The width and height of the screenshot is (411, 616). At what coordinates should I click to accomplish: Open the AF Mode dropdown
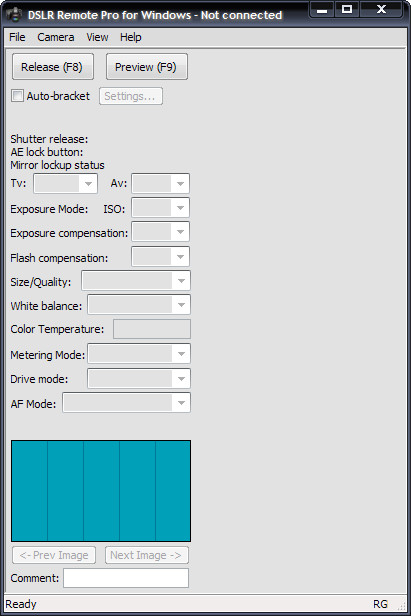point(127,403)
